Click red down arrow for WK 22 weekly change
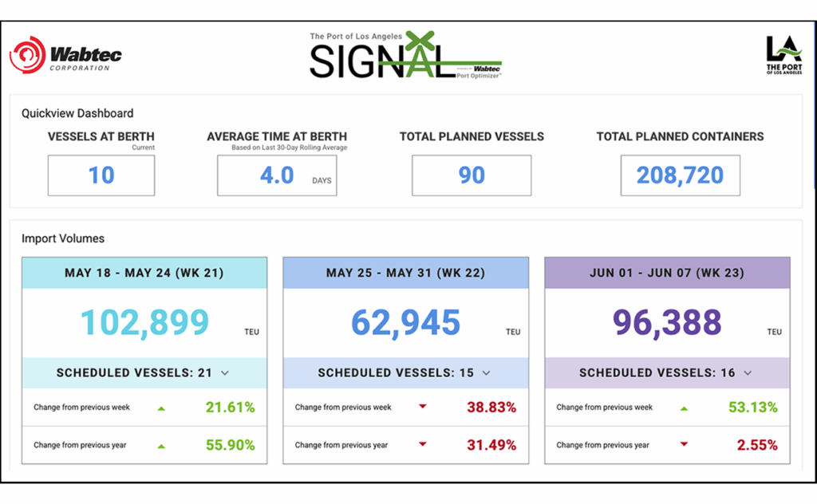Image resolution: width=817 pixels, height=504 pixels. pyautogui.click(x=423, y=408)
